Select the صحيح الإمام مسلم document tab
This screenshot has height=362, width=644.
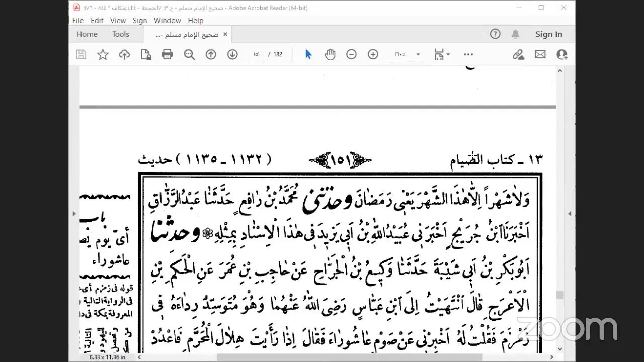click(x=188, y=34)
